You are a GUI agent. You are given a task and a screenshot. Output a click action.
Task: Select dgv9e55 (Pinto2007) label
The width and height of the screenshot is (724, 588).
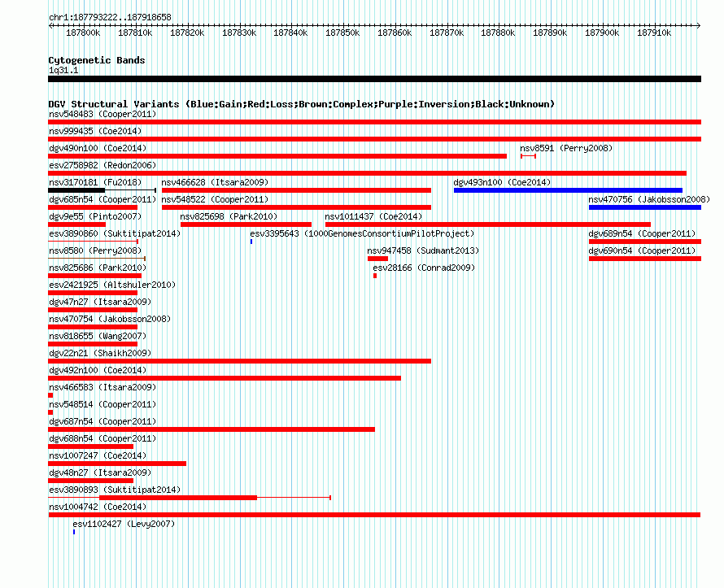(95, 216)
